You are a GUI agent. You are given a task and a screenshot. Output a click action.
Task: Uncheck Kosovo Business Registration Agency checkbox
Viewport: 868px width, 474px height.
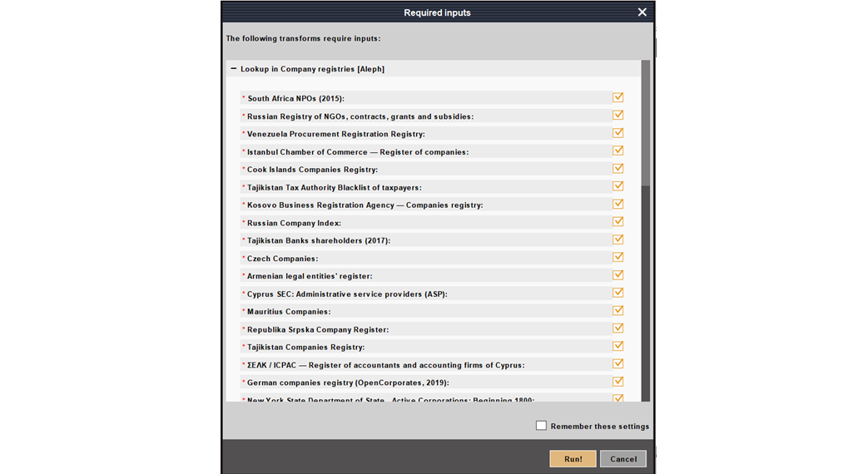[618, 204]
